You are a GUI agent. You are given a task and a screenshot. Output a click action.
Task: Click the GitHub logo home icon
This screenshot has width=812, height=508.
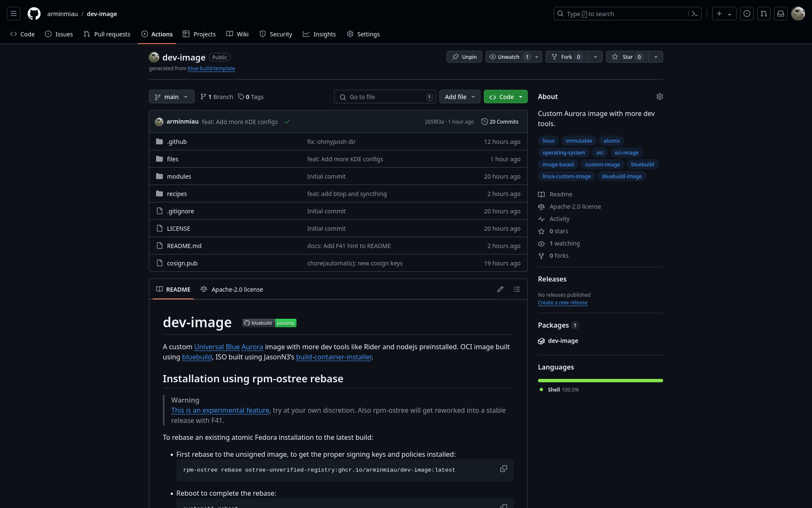[x=34, y=14]
